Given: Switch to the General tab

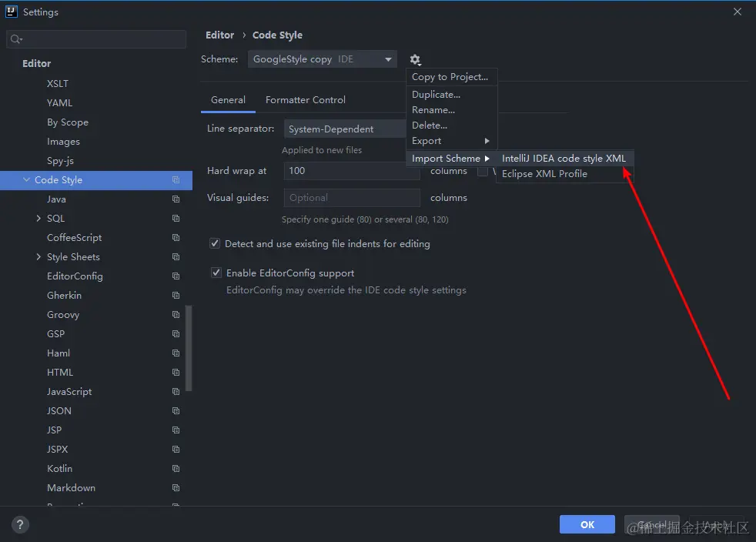Looking at the screenshot, I should (x=228, y=100).
